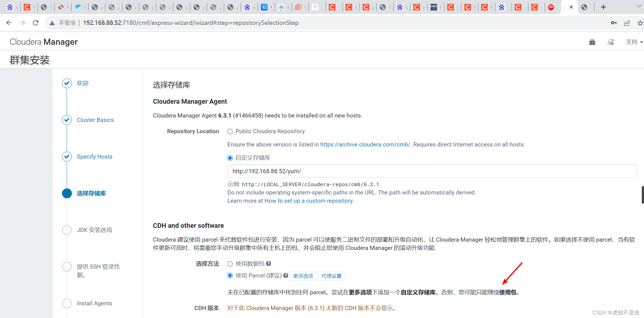Expand the browser tab search chevron
This screenshot has width=644, height=318.
tap(639, 6)
